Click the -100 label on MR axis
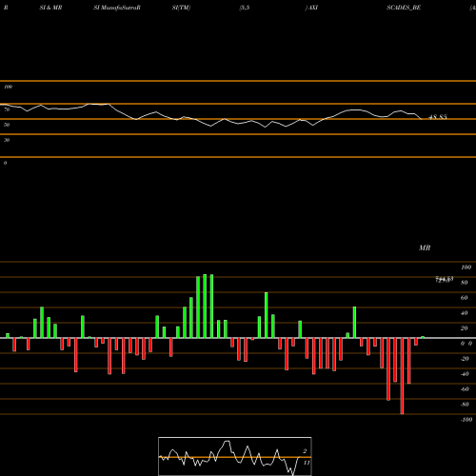The image size is (476, 476). pos(466,420)
